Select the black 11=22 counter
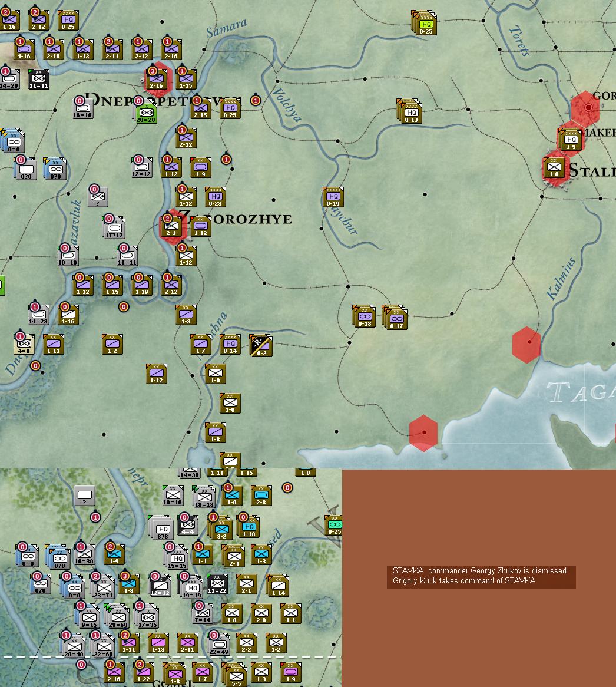The width and height of the screenshot is (616, 687). pyautogui.click(x=217, y=584)
